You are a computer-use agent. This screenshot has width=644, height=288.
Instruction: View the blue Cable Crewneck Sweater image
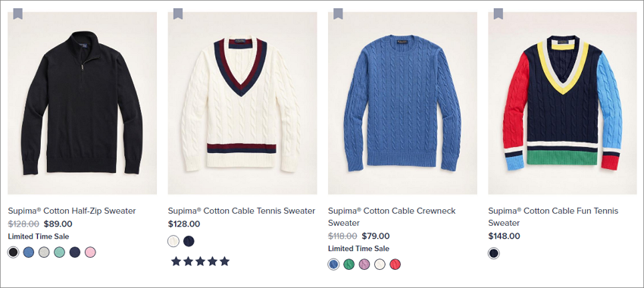(402, 103)
